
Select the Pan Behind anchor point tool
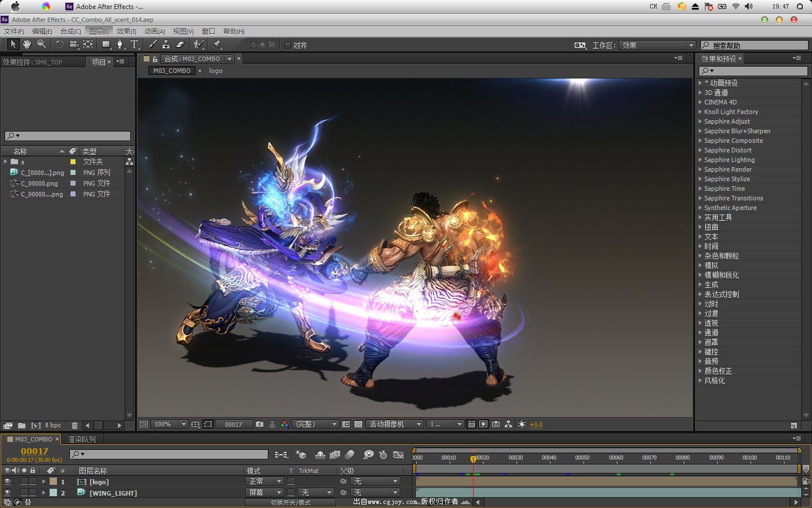[x=88, y=45]
